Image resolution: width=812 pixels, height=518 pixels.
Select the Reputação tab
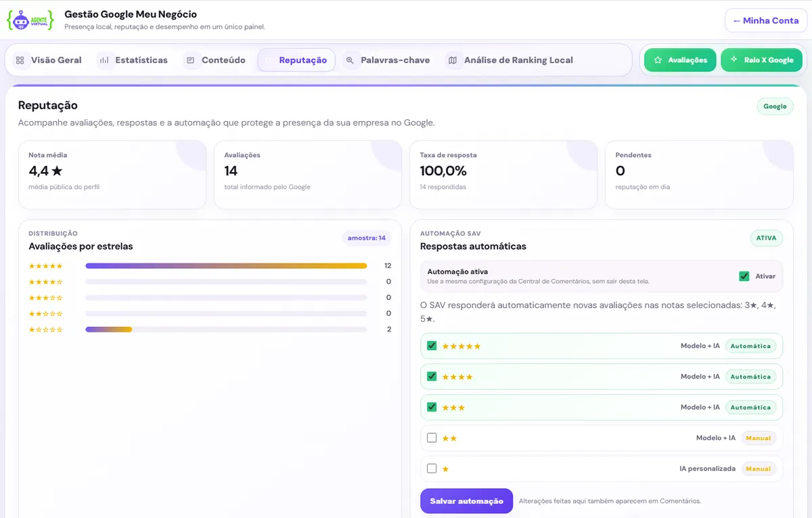pyautogui.click(x=296, y=60)
